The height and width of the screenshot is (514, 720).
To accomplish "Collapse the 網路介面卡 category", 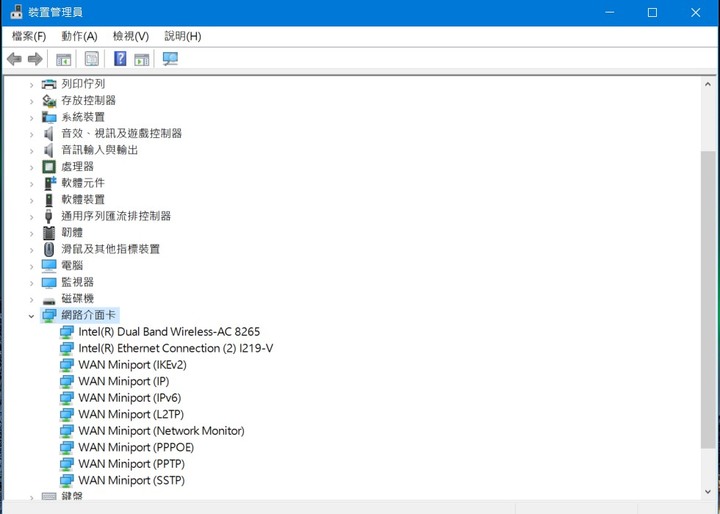I will 31,316.
